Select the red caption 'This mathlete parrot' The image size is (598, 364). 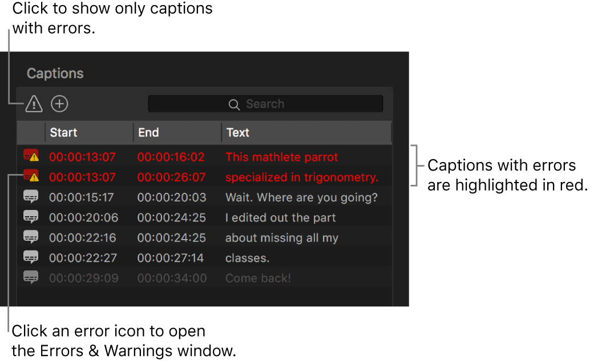tap(282, 156)
